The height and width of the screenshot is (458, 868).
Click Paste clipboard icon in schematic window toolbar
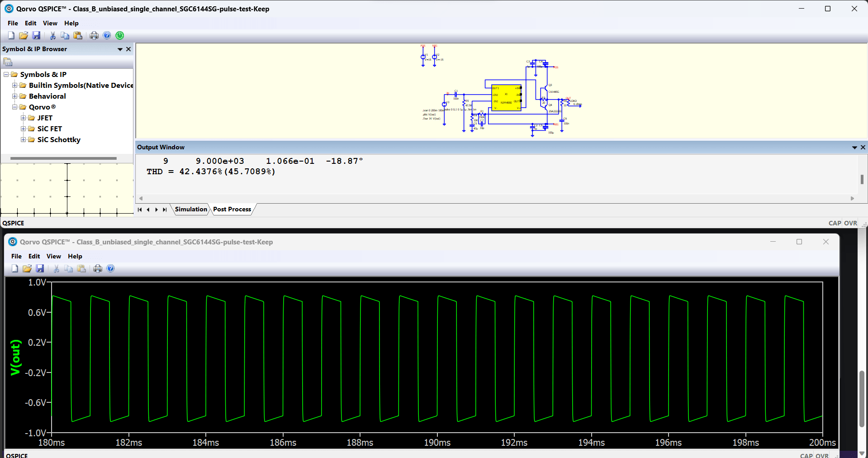click(78, 35)
